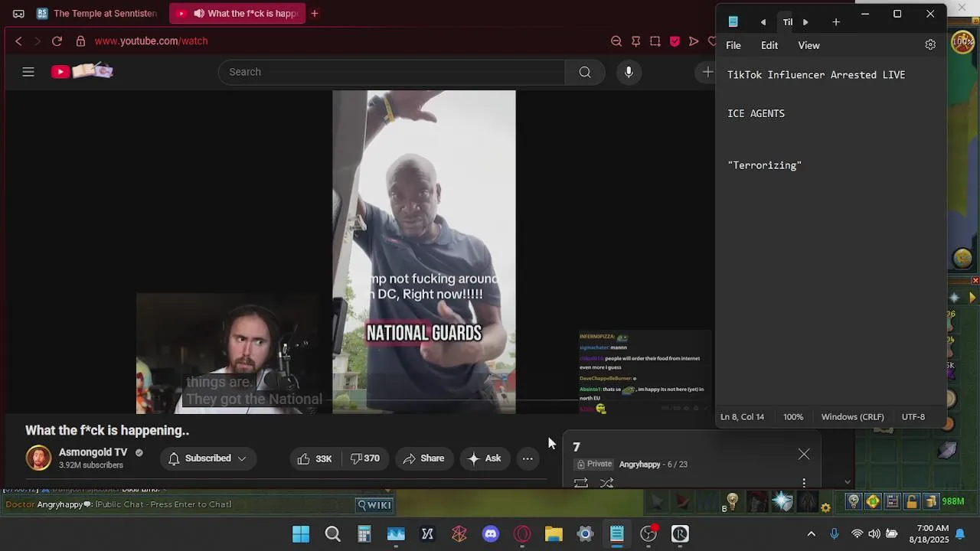Click the pin icon in the address bar
Image resolution: width=980 pixels, height=551 pixels.
[x=635, y=41]
